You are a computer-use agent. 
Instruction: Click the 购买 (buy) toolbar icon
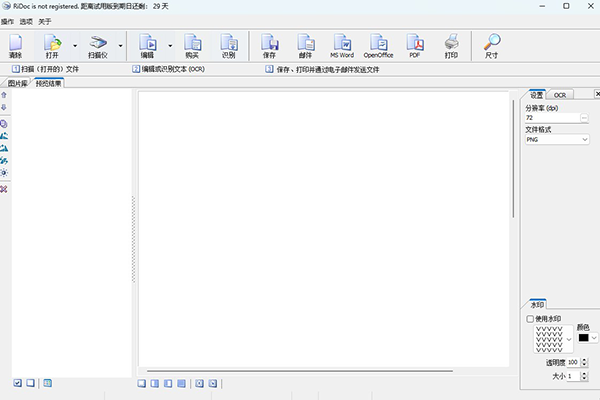pos(192,46)
